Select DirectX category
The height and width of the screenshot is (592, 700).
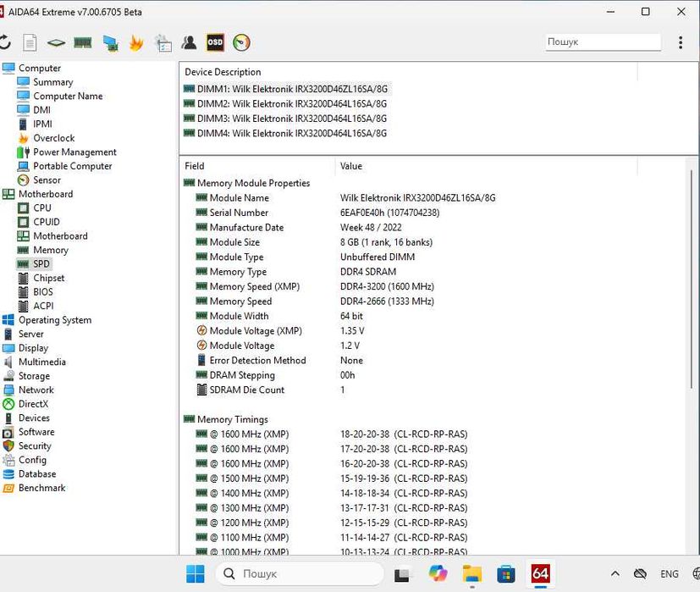coord(33,404)
